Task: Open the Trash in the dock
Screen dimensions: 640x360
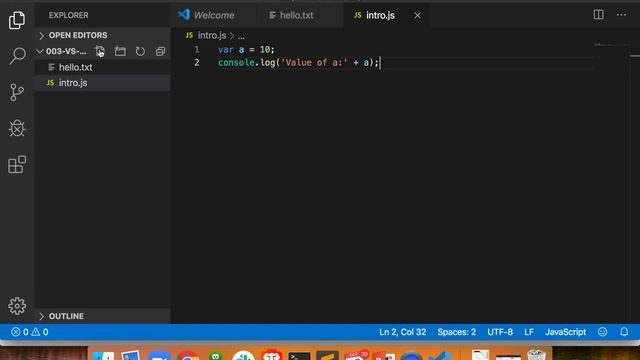Action: pyautogui.click(x=536, y=355)
